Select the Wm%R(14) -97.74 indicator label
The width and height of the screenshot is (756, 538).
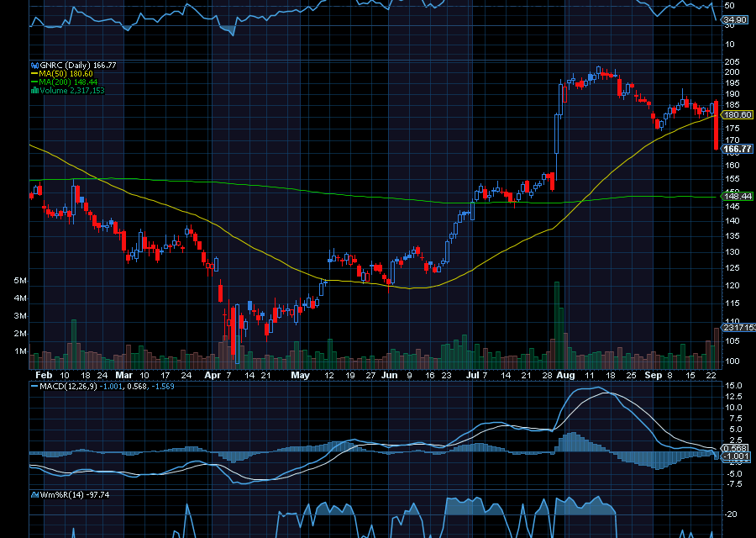74,494
